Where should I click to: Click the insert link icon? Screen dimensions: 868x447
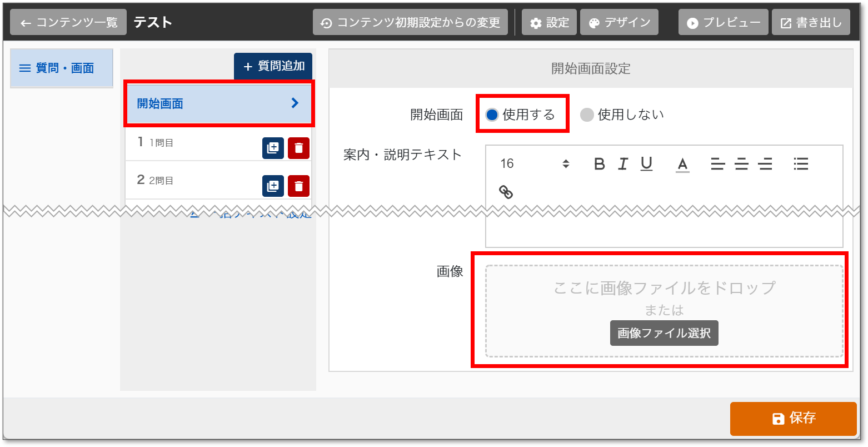(506, 192)
